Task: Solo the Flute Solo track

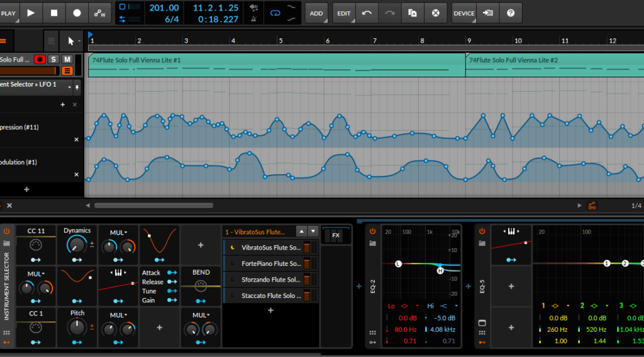Action: coord(54,60)
